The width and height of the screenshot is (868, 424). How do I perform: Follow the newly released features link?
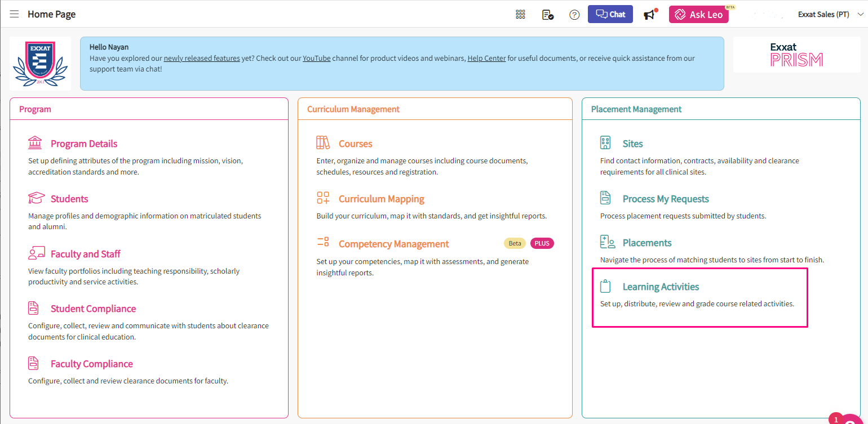pyautogui.click(x=202, y=59)
